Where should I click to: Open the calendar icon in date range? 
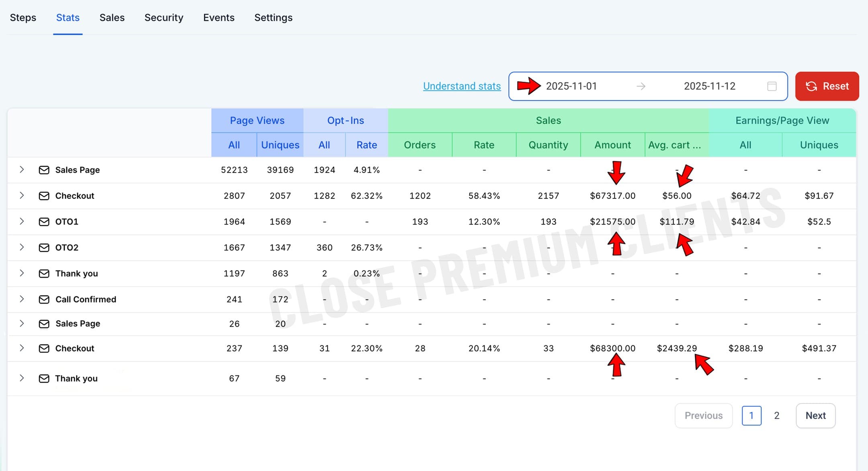pyautogui.click(x=772, y=86)
